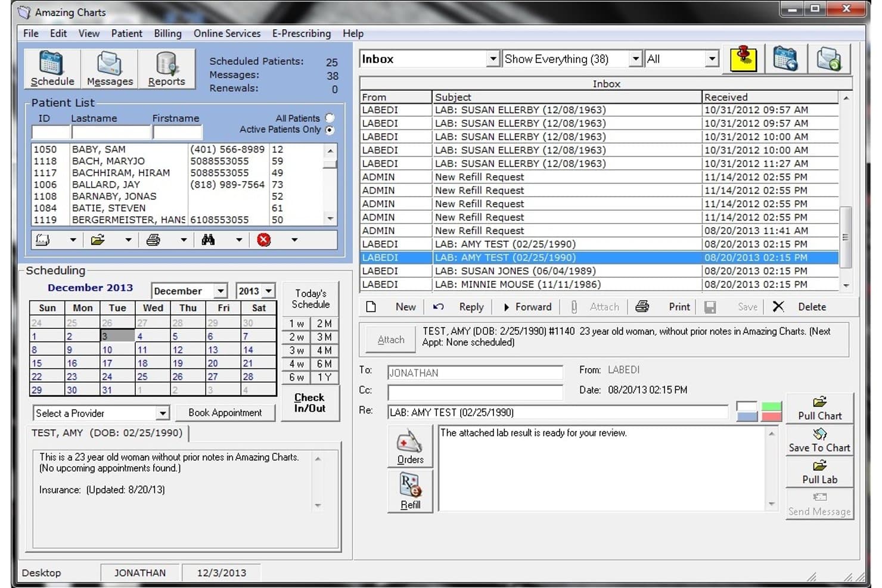Expand the arrow beside the red X icon
This screenshot has height=588, width=882.
click(x=294, y=240)
